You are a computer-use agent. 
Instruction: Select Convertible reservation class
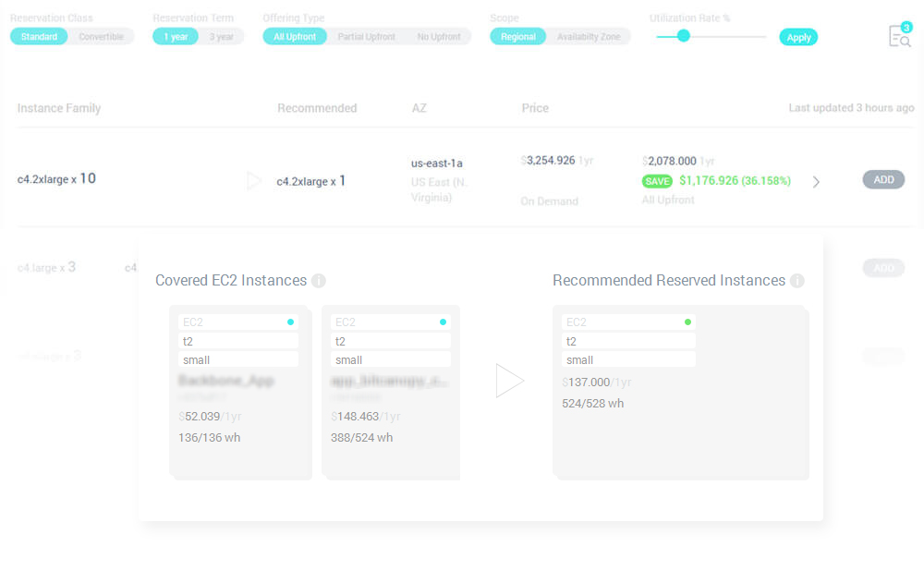101,37
